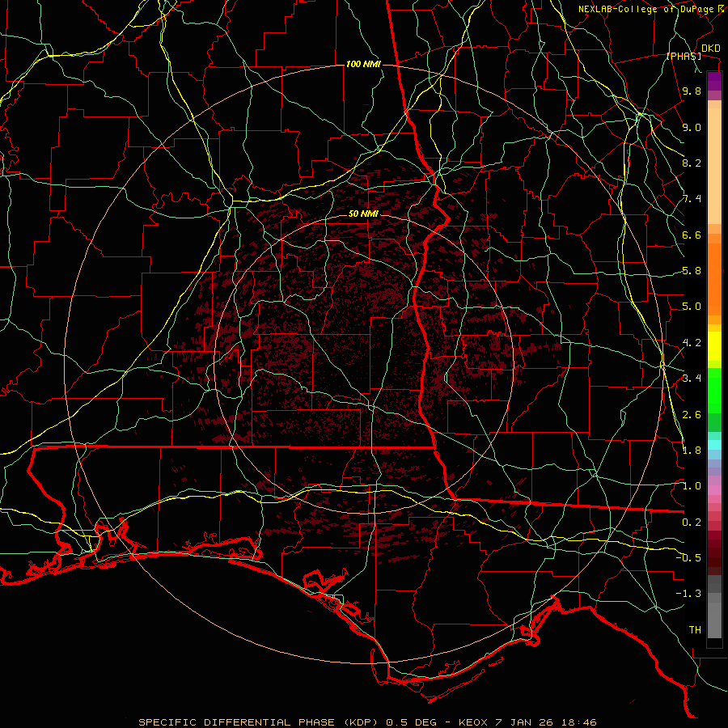
Task: Click the "7.4" legend value
Action: click(x=692, y=199)
